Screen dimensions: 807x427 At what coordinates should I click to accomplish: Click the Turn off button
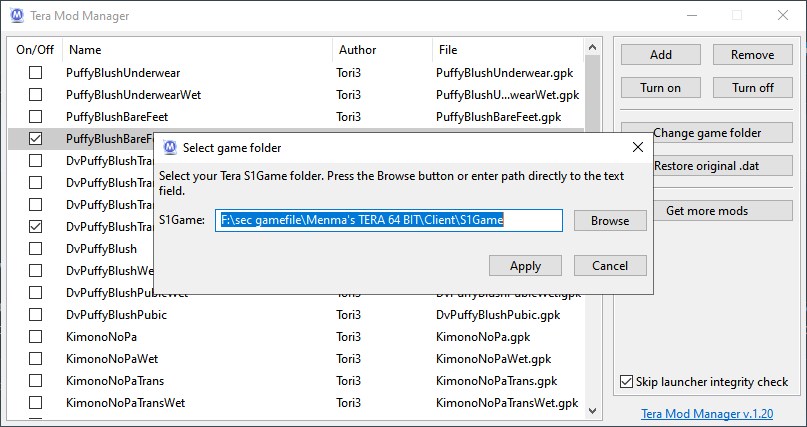pos(752,88)
